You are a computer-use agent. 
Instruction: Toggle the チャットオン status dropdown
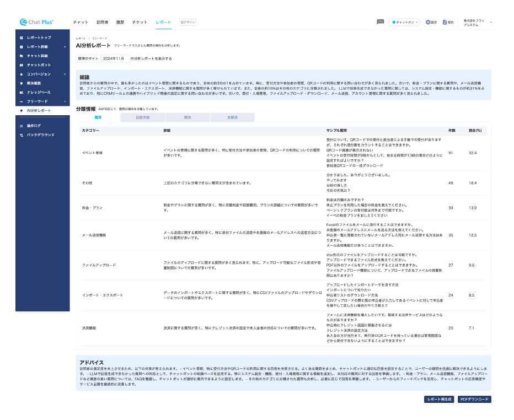tap(405, 22)
